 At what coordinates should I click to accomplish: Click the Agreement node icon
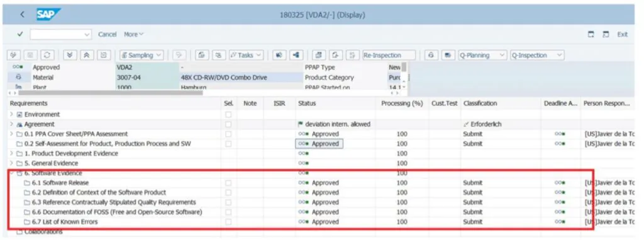[x=19, y=124]
